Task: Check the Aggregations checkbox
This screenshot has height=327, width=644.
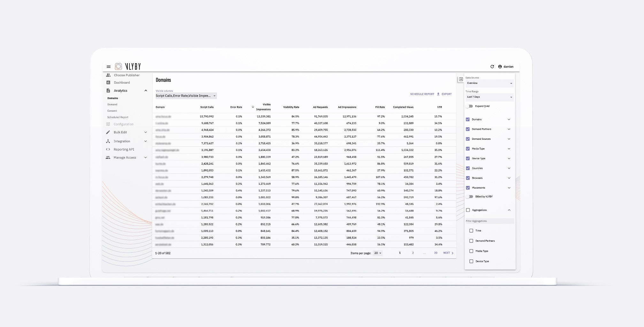Action: [468, 210]
